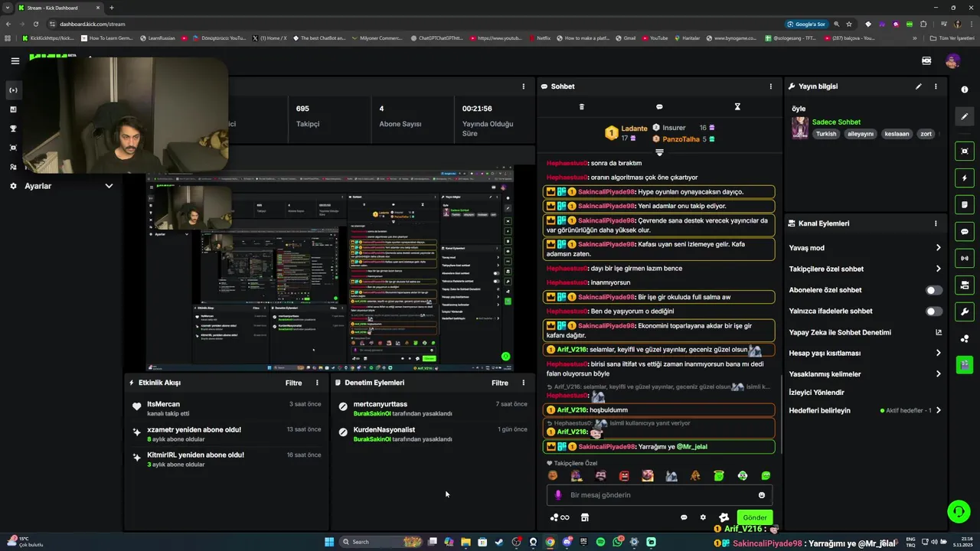Click the stream preview thumbnail
The height and width of the screenshot is (551, 980).
tap(330, 269)
